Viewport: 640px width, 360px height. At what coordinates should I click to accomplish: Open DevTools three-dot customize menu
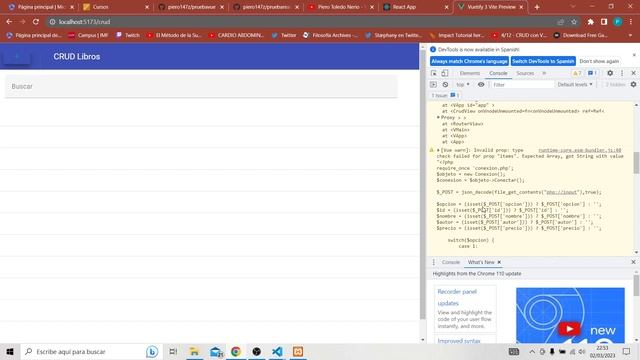point(622,73)
